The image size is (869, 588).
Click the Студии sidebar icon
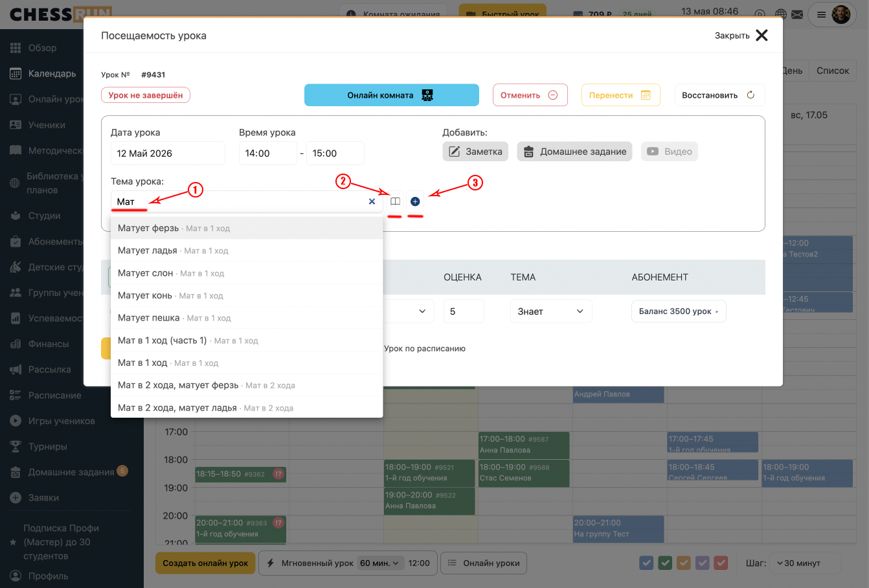[x=16, y=216]
